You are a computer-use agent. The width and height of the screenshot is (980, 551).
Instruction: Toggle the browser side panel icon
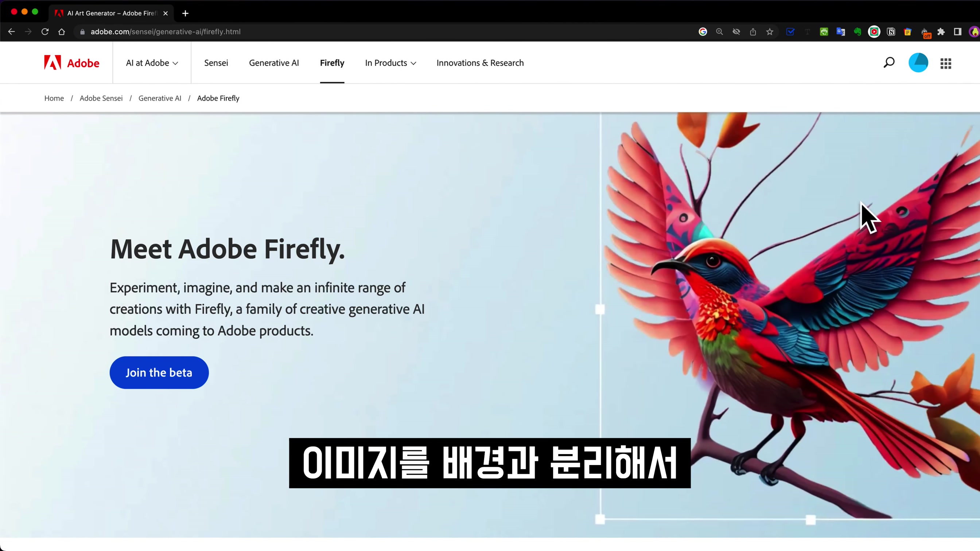[957, 32]
